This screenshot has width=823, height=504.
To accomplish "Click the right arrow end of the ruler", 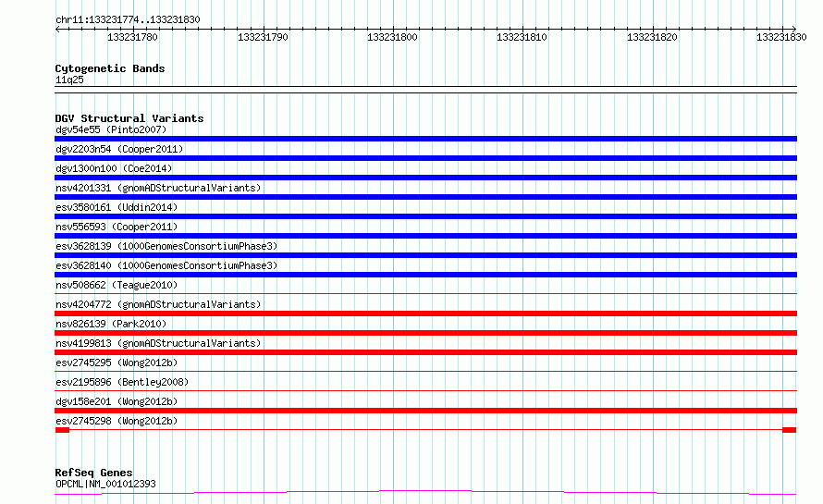I will click(x=793, y=29).
